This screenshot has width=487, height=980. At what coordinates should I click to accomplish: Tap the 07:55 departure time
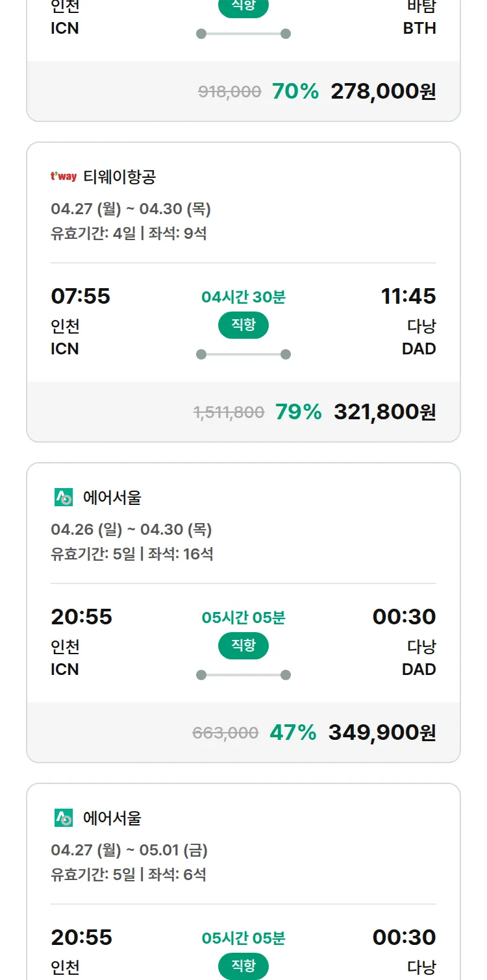[x=81, y=297]
